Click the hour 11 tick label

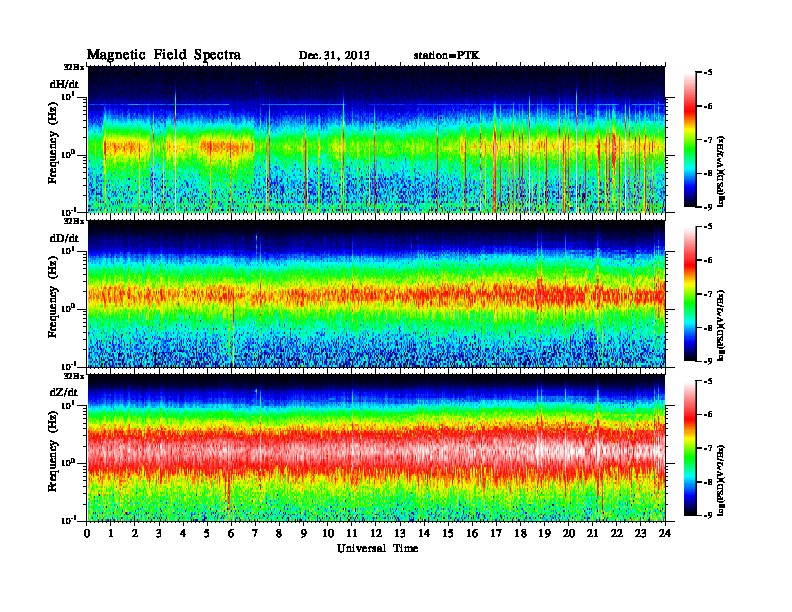click(x=352, y=533)
